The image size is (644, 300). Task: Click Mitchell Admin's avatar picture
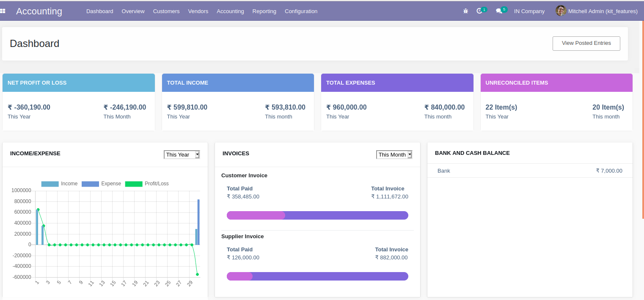[x=561, y=11]
